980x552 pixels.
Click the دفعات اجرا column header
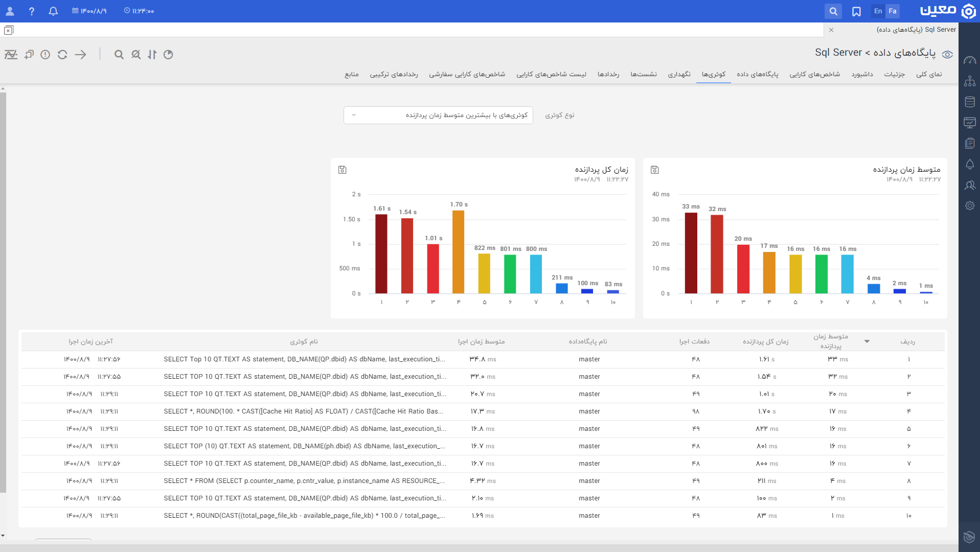pos(694,341)
